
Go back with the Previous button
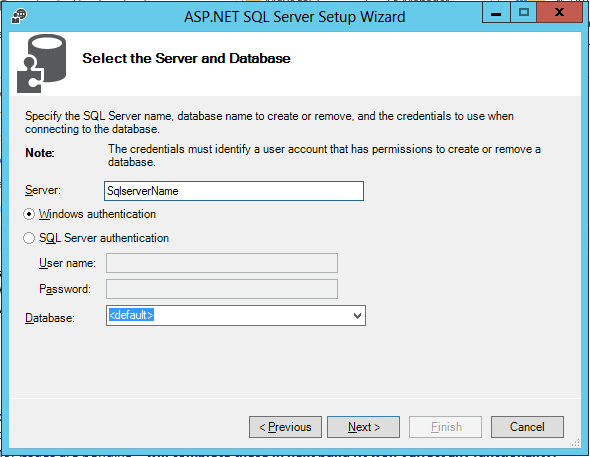click(285, 427)
